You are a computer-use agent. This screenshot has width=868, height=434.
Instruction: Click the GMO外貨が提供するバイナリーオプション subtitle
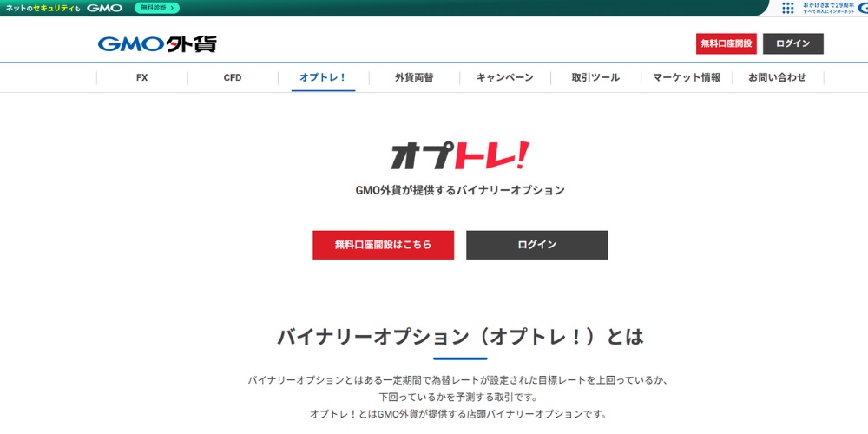[460, 190]
